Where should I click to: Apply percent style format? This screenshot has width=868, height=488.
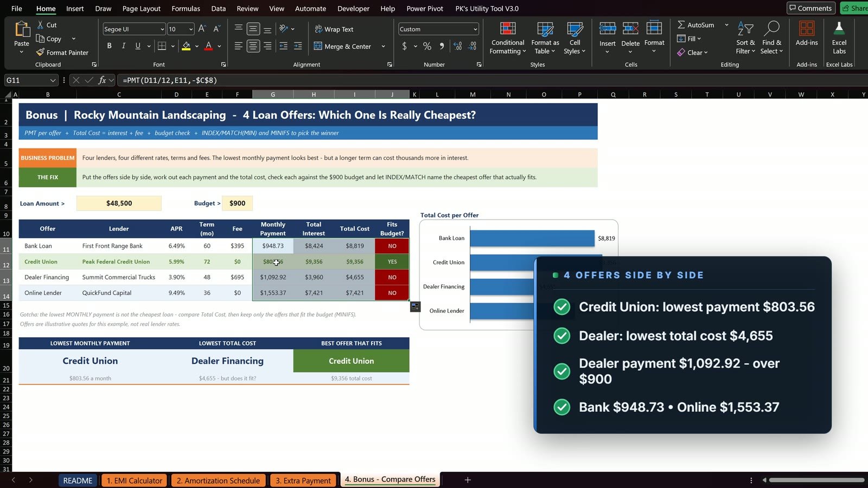[x=427, y=46]
